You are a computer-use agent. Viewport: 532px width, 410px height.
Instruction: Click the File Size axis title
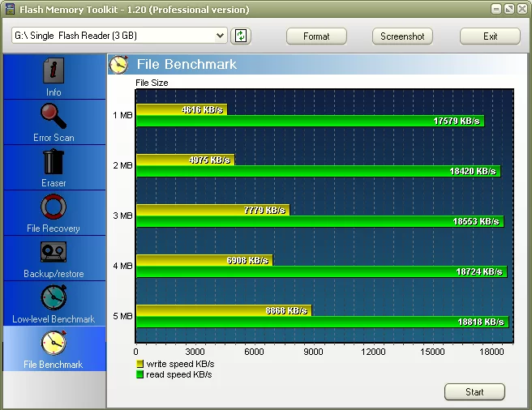coord(152,83)
